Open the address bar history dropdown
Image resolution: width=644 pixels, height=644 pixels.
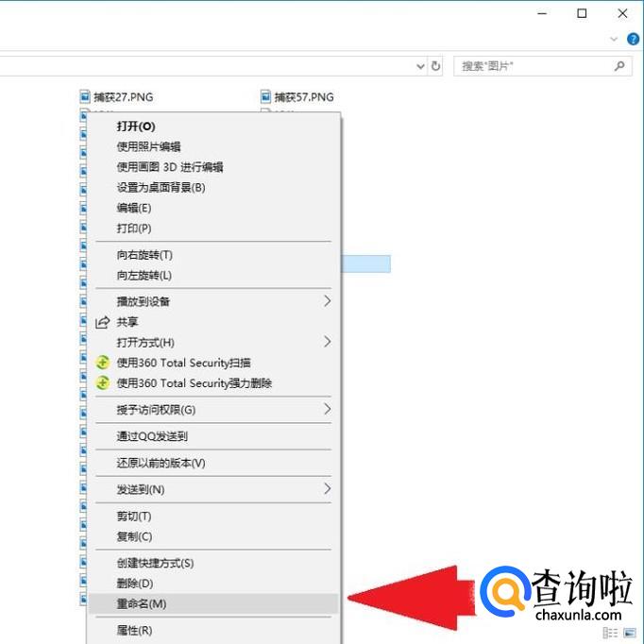tap(420, 66)
